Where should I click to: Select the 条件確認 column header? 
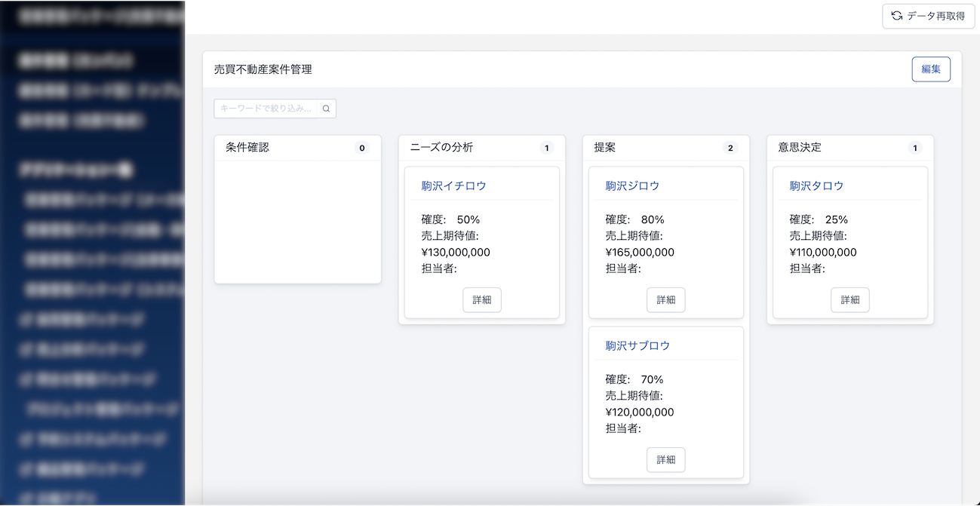(x=247, y=148)
